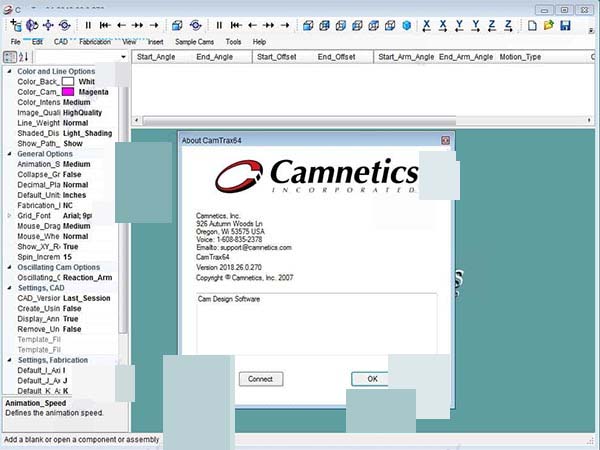Rewind to start in first playback group
This screenshot has width=600, height=450.
click(105, 25)
